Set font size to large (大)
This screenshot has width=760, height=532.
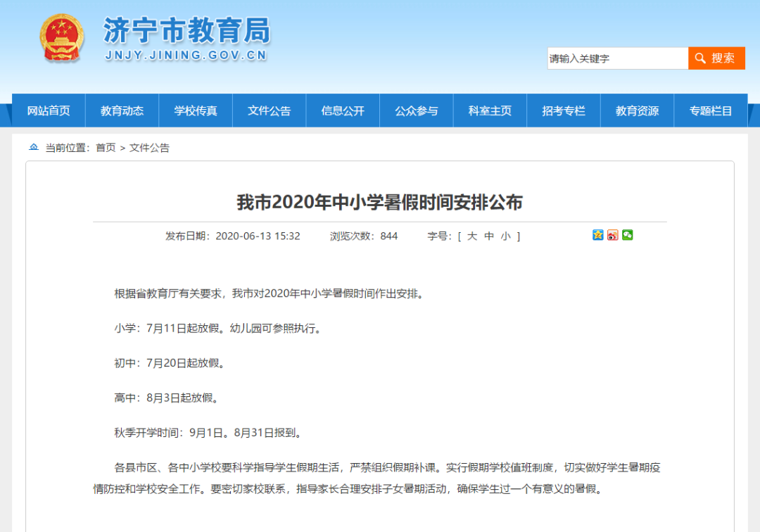click(x=472, y=236)
